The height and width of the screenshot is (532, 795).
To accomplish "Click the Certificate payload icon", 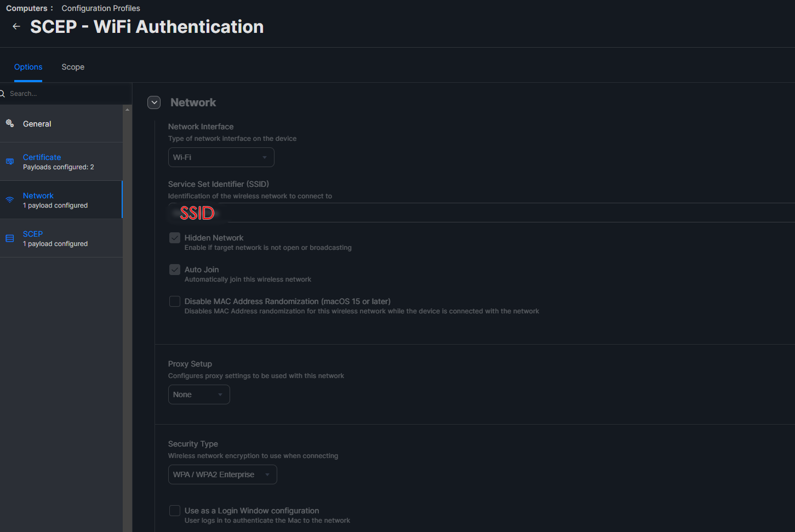I will click(x=10, y=162).
